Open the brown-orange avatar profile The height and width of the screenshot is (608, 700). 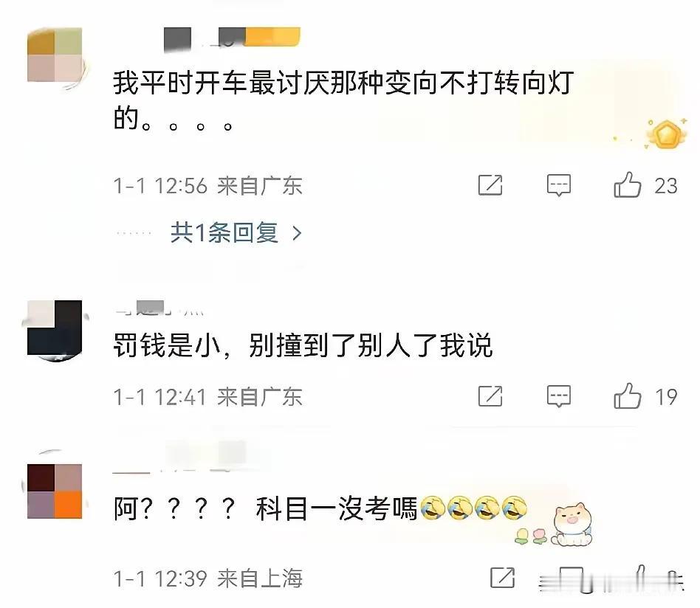tap(55, 491)
